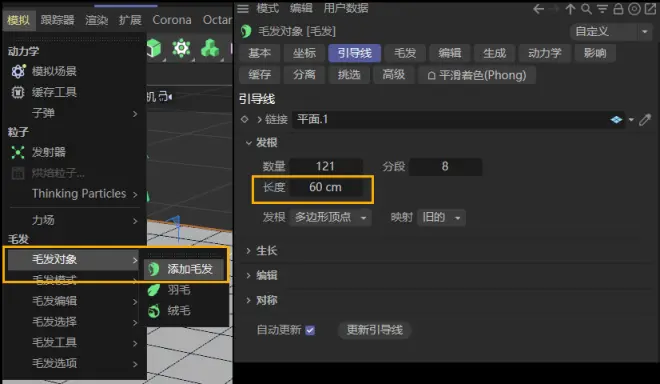Expand the 力场 submenu
Viewport: 660px width, 384px height.
pyautogui.click(x=135, y=221)
